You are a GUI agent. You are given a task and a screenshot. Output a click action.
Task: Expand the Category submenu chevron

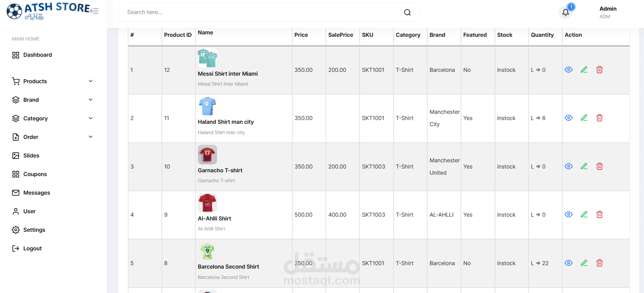click(91, 118)
